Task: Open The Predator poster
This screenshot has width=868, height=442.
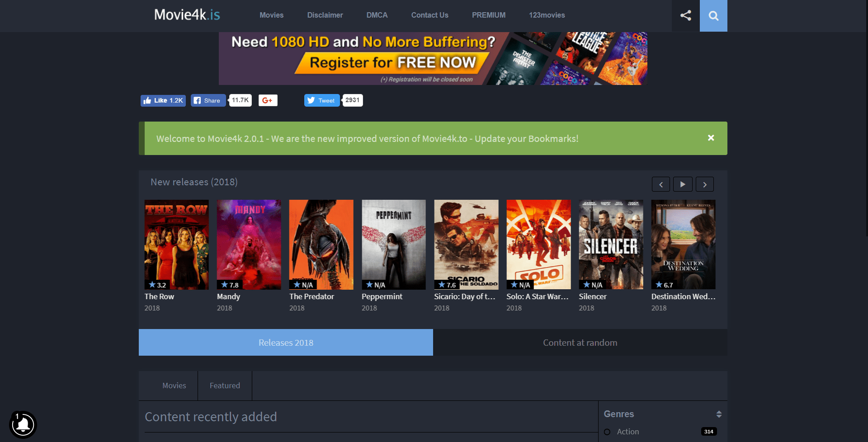Action: 321,245
